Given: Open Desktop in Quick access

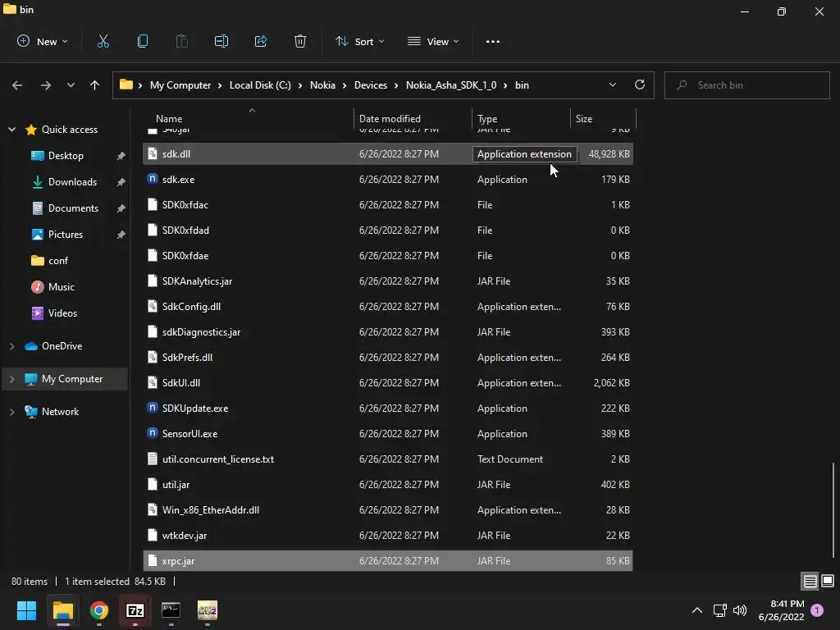Looking at the screenshot, I should (x=66, y=155).
